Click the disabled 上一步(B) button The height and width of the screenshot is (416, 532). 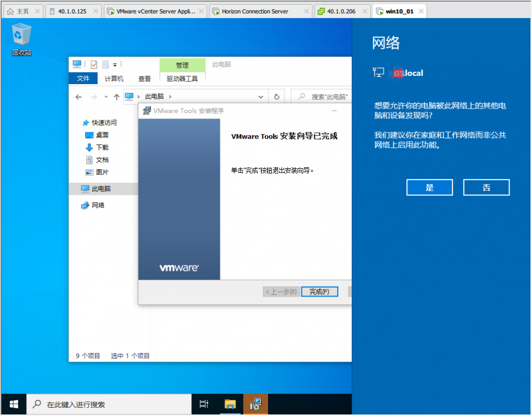click(281, 292)
